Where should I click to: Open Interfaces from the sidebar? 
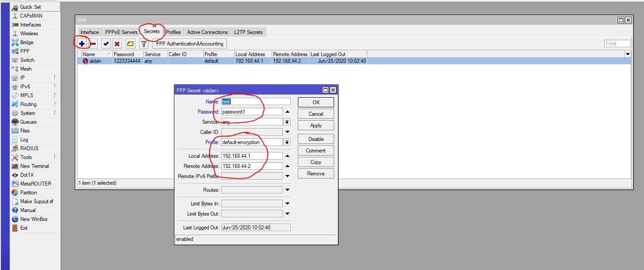(31, 25)
